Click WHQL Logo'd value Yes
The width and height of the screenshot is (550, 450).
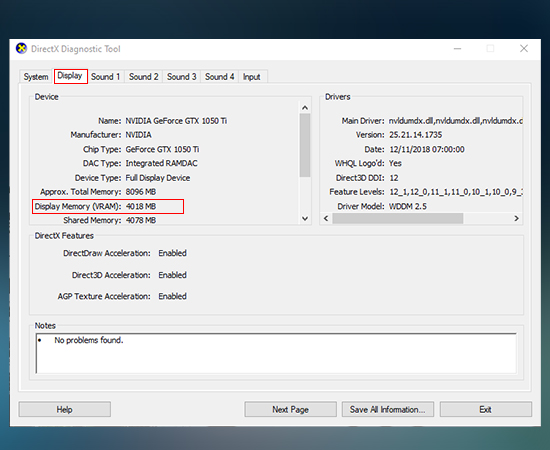click(395, 163)
